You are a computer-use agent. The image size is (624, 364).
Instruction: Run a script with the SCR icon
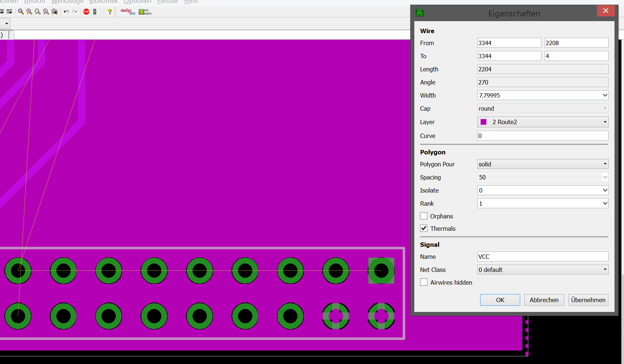pyautogui.click(x=2, y=12)
